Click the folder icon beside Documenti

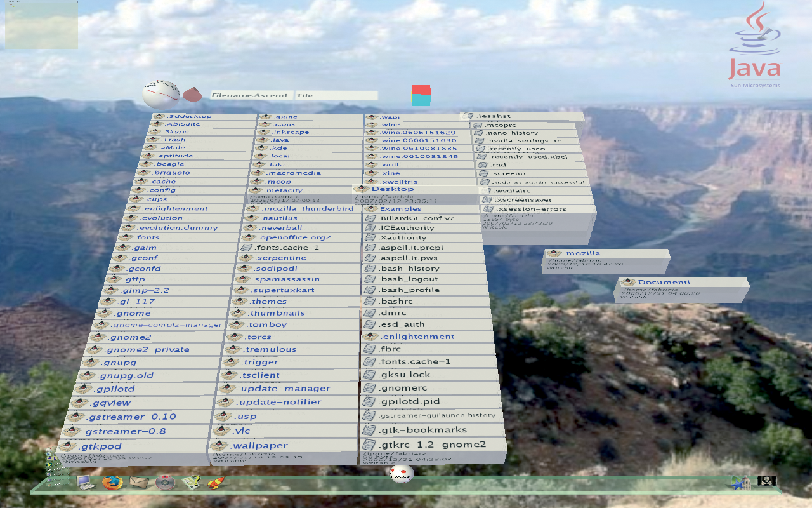[628, 283]
